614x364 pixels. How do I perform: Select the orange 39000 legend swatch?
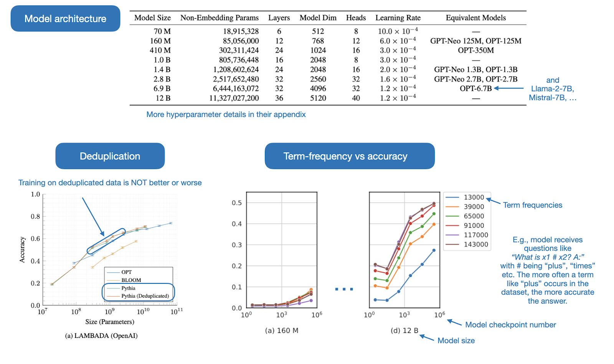click(452, 207)
